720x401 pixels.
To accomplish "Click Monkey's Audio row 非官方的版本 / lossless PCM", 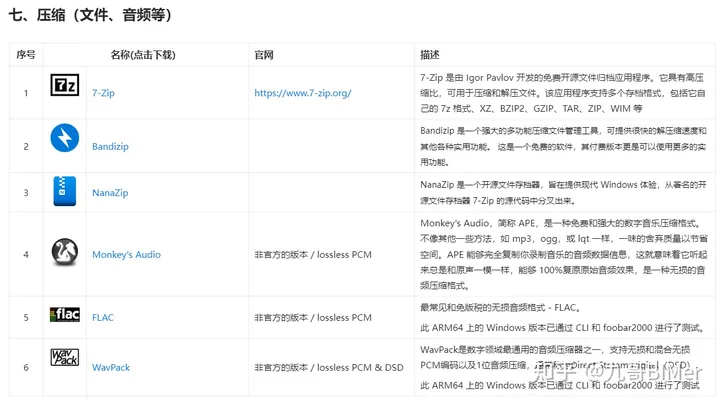I will coord(313,254).
